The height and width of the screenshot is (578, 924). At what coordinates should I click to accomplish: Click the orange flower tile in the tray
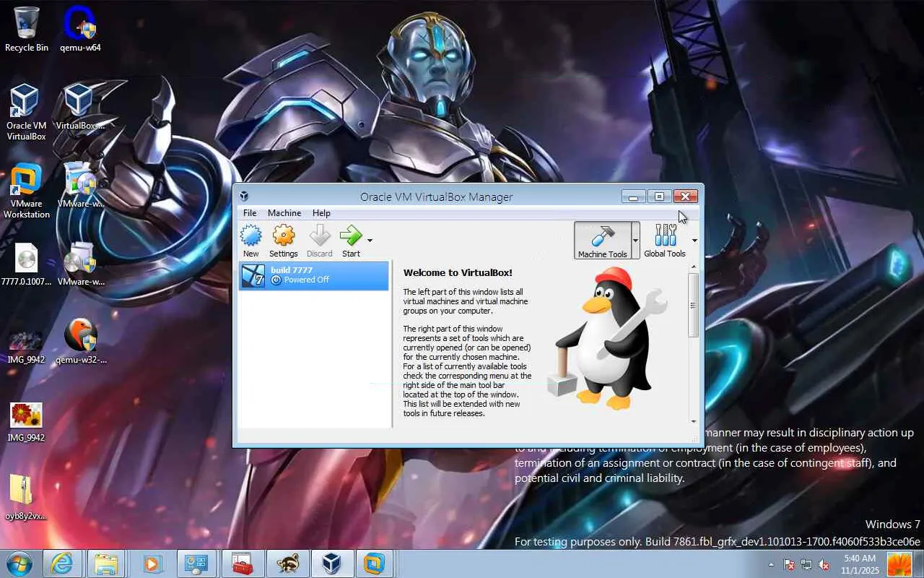click(x=899, y=564)
